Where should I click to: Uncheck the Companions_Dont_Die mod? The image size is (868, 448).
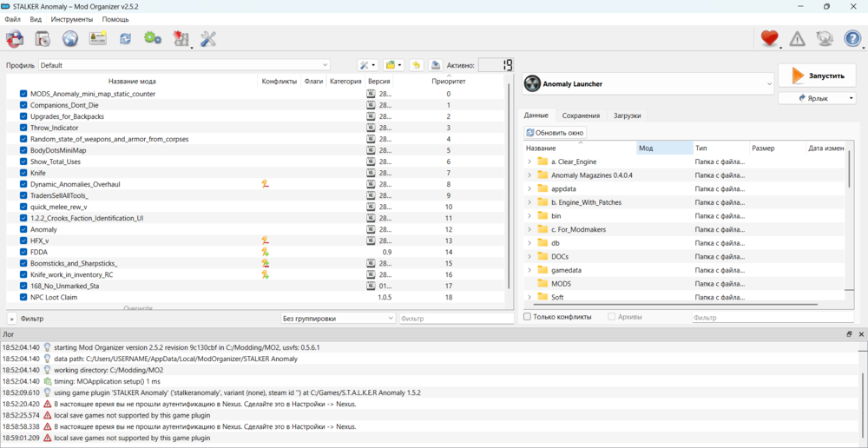23,105
